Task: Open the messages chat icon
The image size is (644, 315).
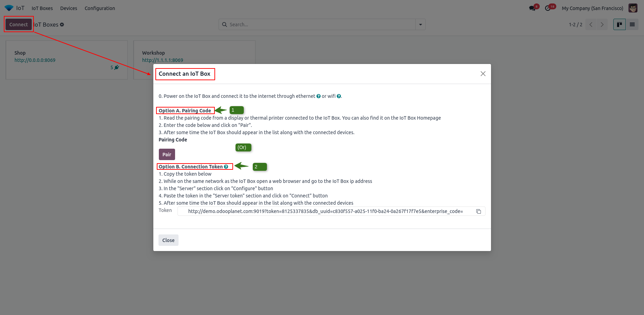Action: 532,8
